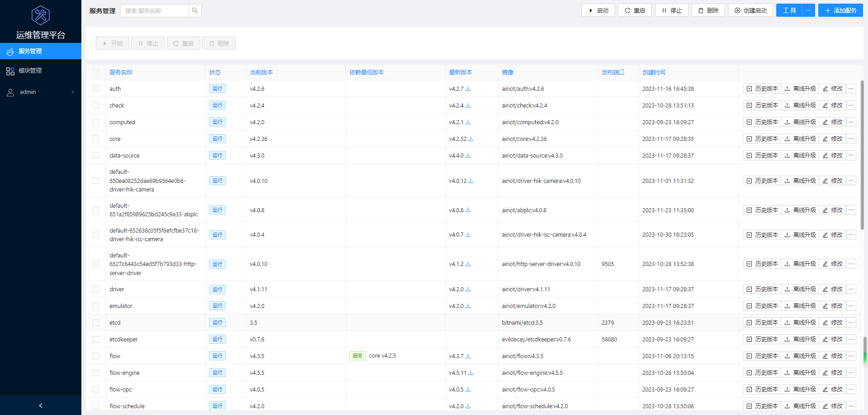Click the batch 停止 button

pos(148,43)
